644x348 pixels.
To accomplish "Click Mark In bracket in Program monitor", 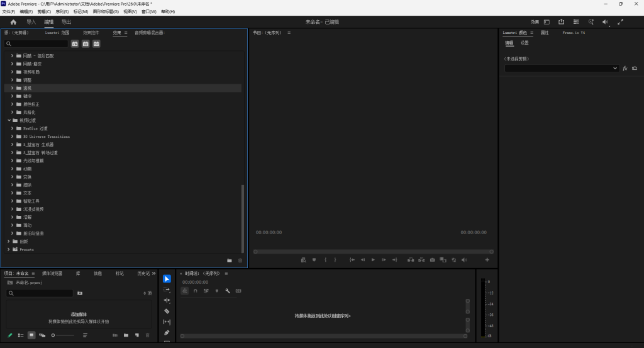I will 325,260.
